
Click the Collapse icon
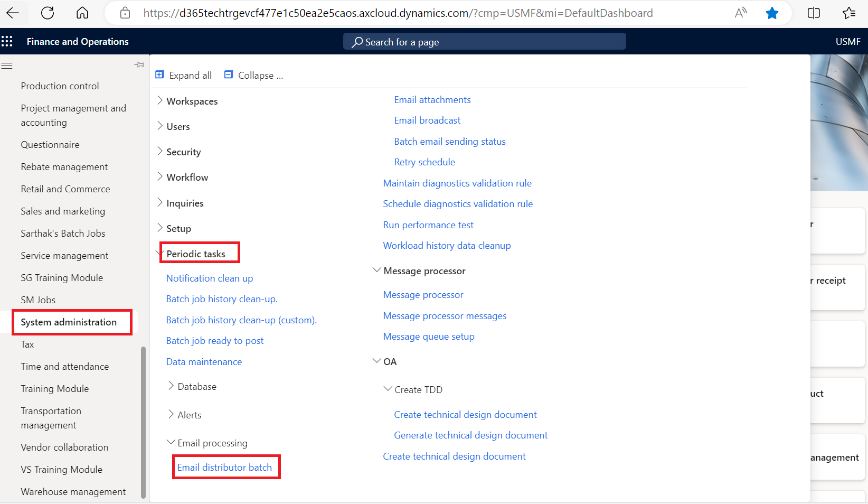pos(228,74)
